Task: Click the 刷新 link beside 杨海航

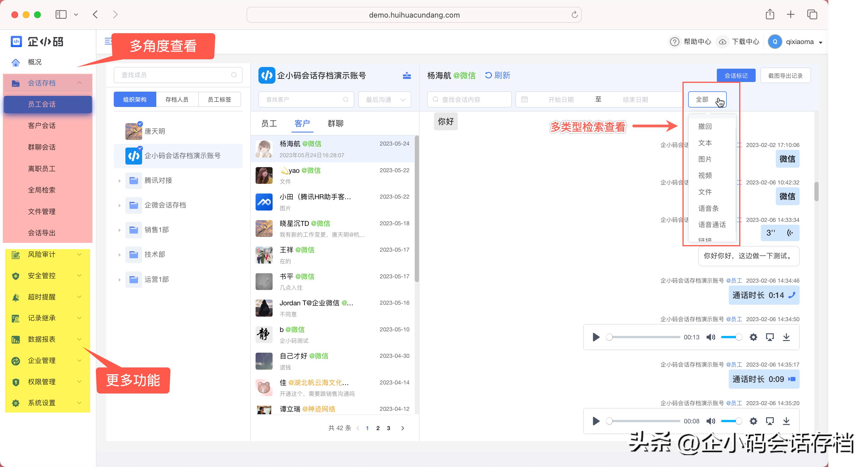Action: point(498,75)
